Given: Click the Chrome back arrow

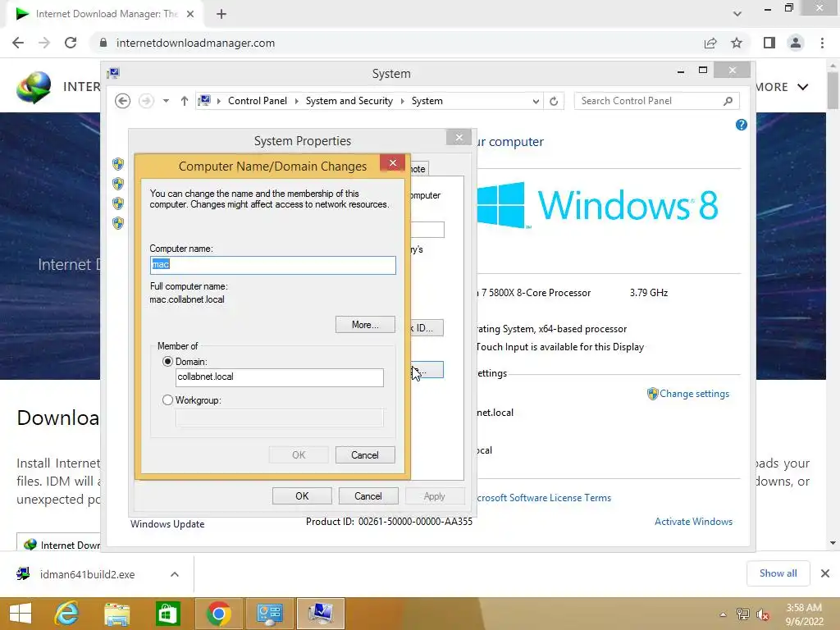Looking at the screenshot, I should point(18,43).
